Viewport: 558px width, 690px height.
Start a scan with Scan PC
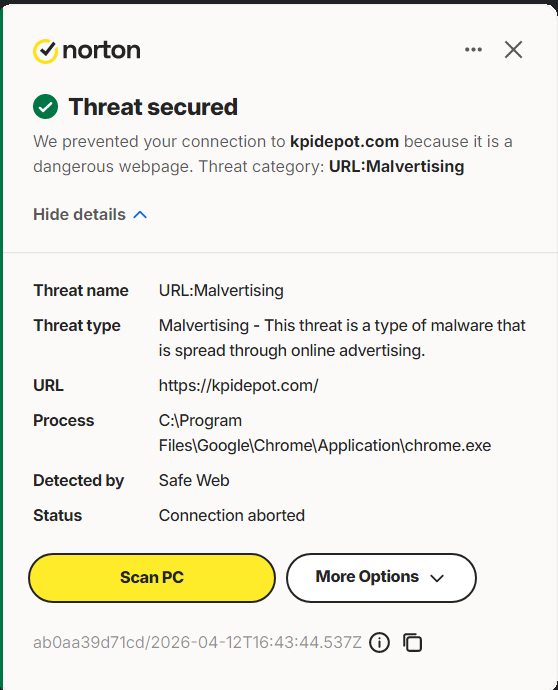(x=152, y=577)
